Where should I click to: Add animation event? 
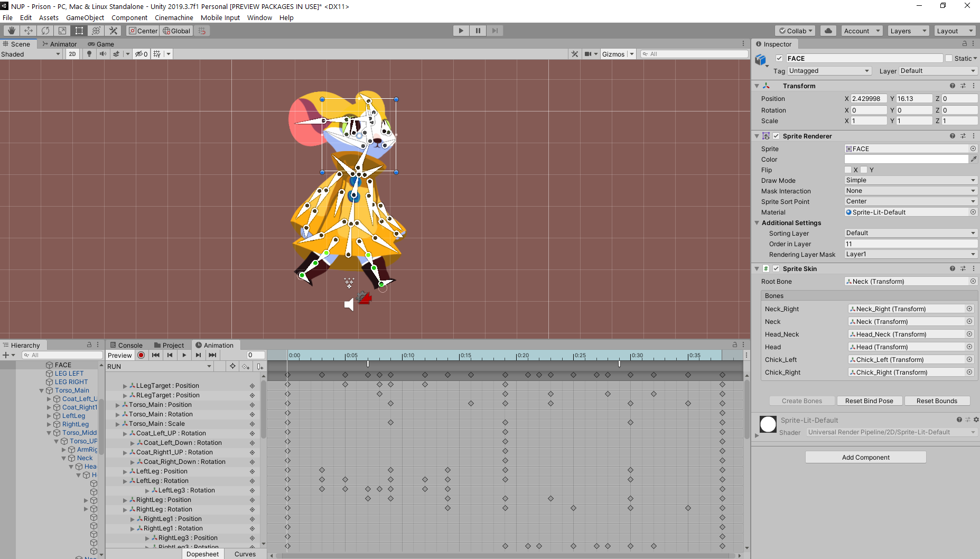260,366
